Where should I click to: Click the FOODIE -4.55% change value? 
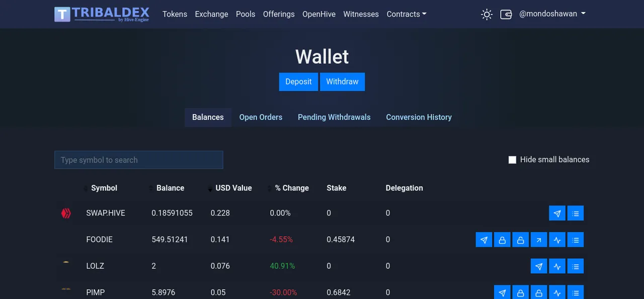tap(281, 240)
